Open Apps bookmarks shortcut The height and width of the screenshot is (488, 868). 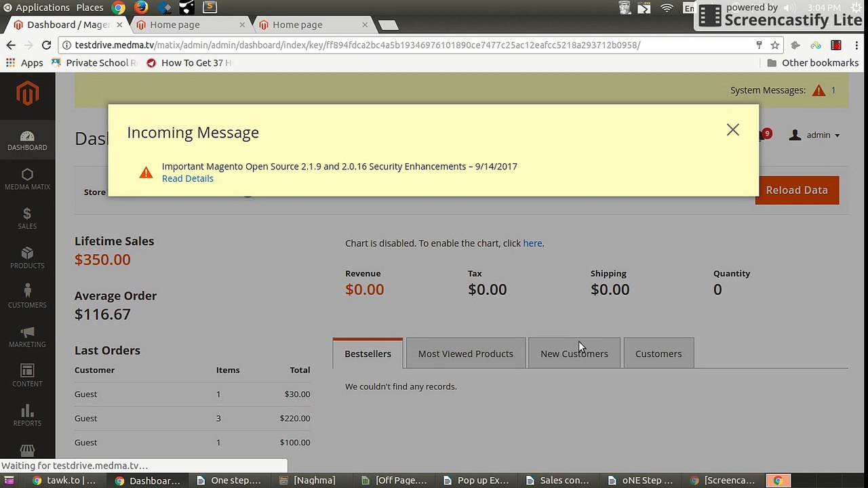pos(24,63)
